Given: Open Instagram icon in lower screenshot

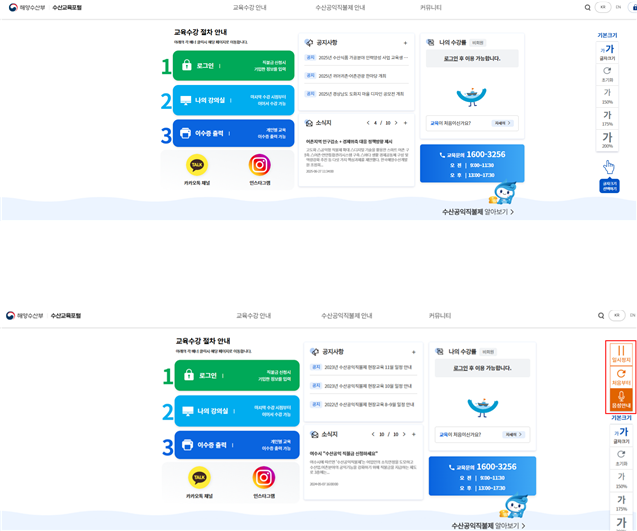Looking at the screenshot, I should click(264, 477).
